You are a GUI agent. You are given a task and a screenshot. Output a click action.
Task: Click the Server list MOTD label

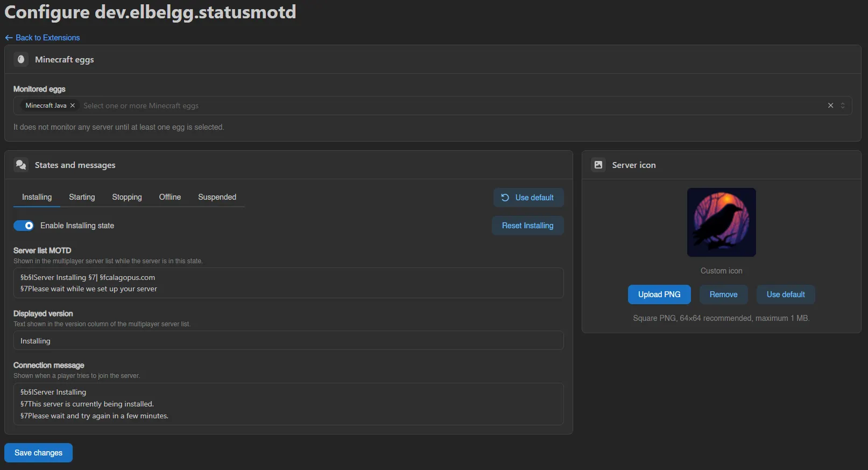click(42, 250)
